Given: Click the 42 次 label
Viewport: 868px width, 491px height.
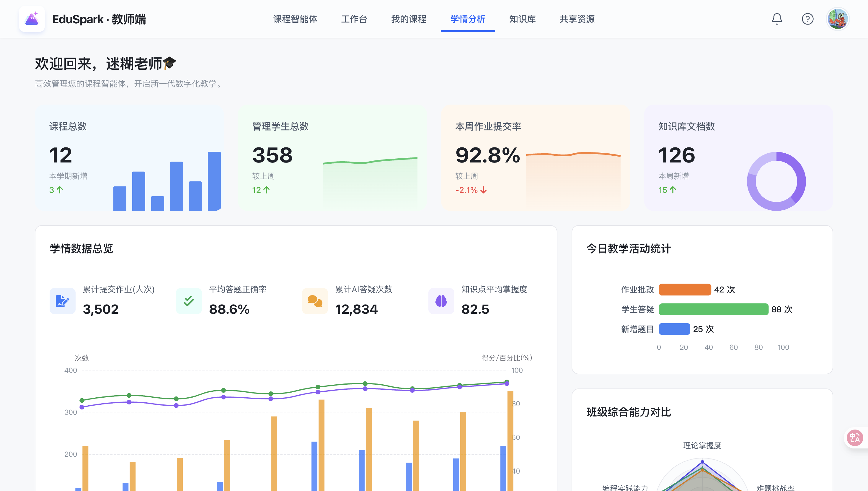Looking at the screenshot, I should [725, 289].
